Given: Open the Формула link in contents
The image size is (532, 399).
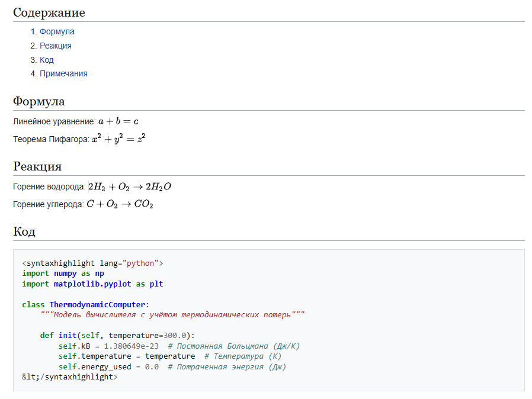Looking at the screenshot, I should pyautogui.click(x=57, y=32).
